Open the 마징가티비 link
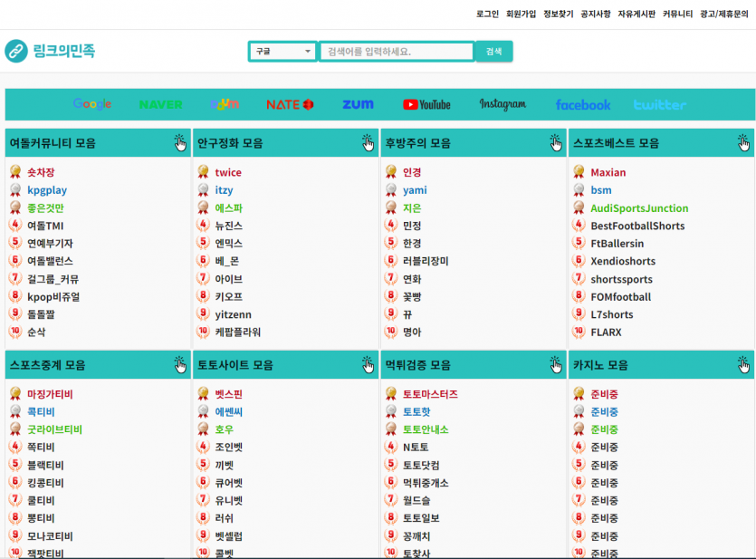Image resolution: width=756 pixels, height=559 pixels. (x=50, y=394)
